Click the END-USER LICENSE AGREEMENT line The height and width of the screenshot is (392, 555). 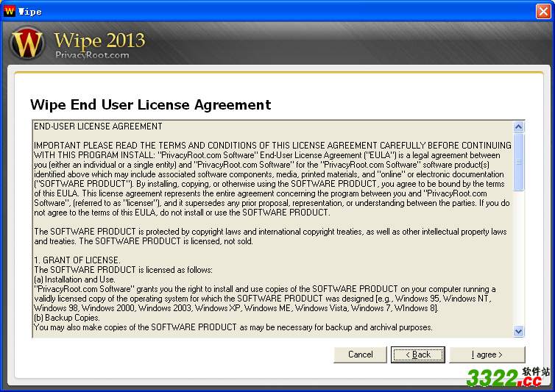pyautogui.click(x=98, y=126)
